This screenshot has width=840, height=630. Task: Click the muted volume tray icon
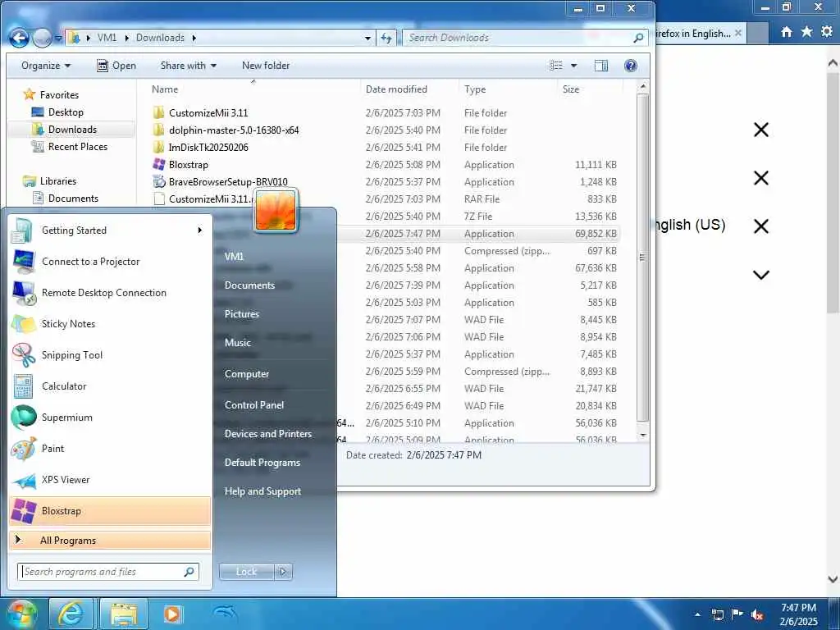(757, 615)
